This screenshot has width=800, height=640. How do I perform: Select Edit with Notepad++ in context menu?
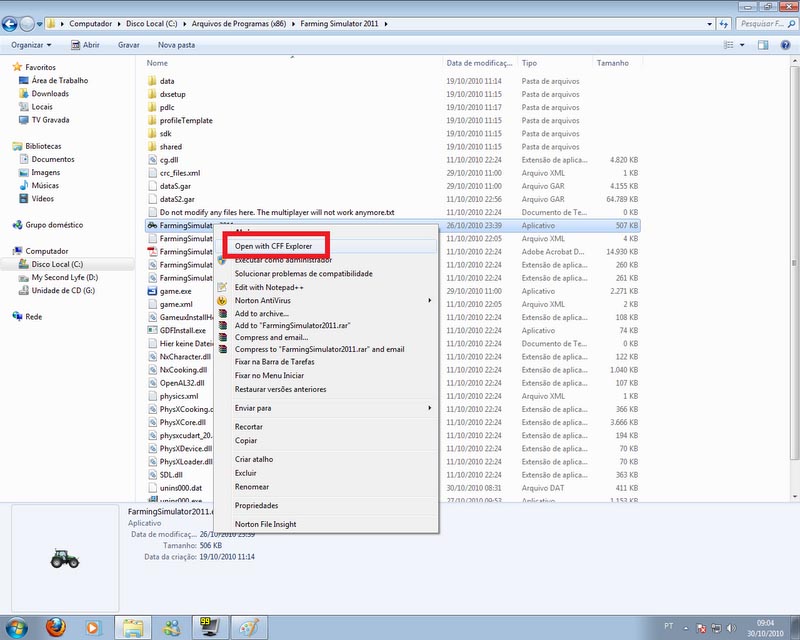click(x=269, y=287)
